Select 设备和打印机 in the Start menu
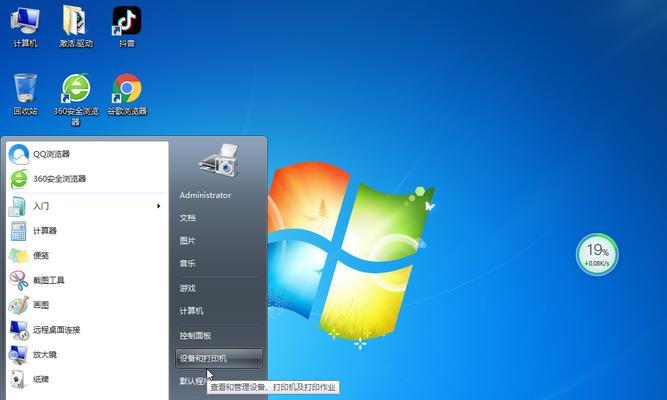Viewport: 667px width, 400px height. point(219,358)
